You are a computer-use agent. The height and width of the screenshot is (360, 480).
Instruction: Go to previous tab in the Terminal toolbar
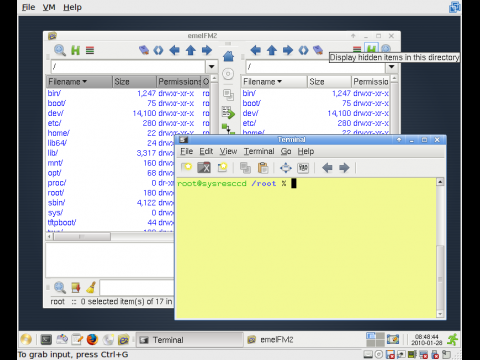tap(327, 168)
